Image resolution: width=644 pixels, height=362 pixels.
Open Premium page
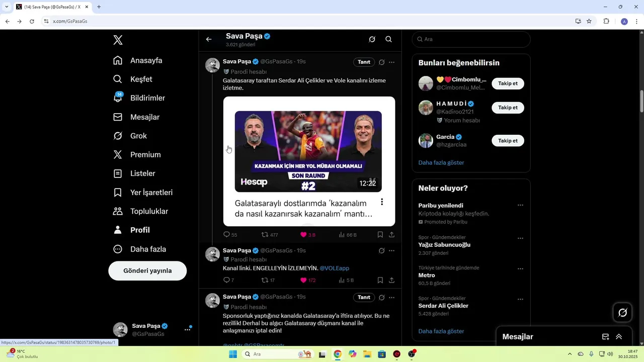(137, 155)
